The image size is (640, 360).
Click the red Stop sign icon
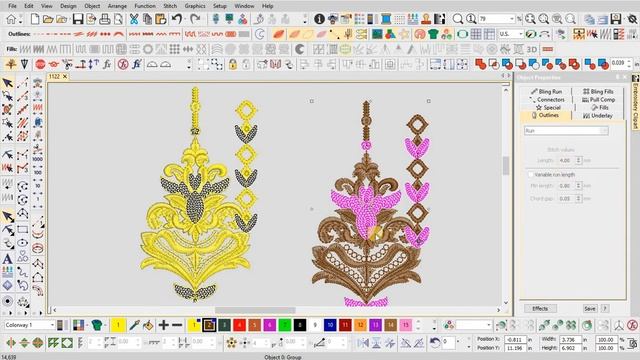40,64
